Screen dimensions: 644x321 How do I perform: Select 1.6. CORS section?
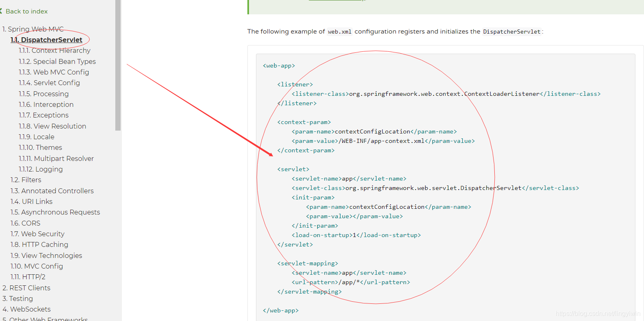coord(25,223)
